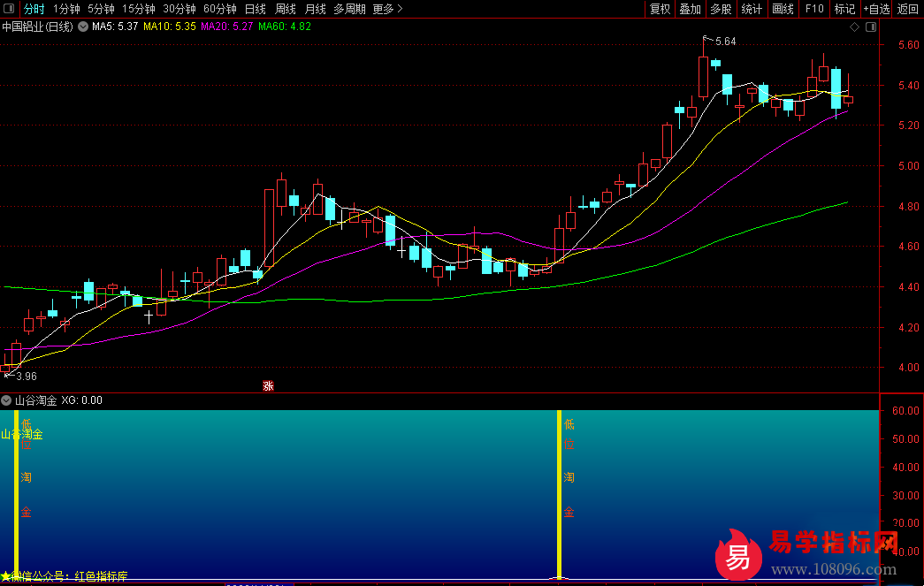Click the 4.00 price axis label
This screenshot has height=586, width=924.
(x=909, y=368)
